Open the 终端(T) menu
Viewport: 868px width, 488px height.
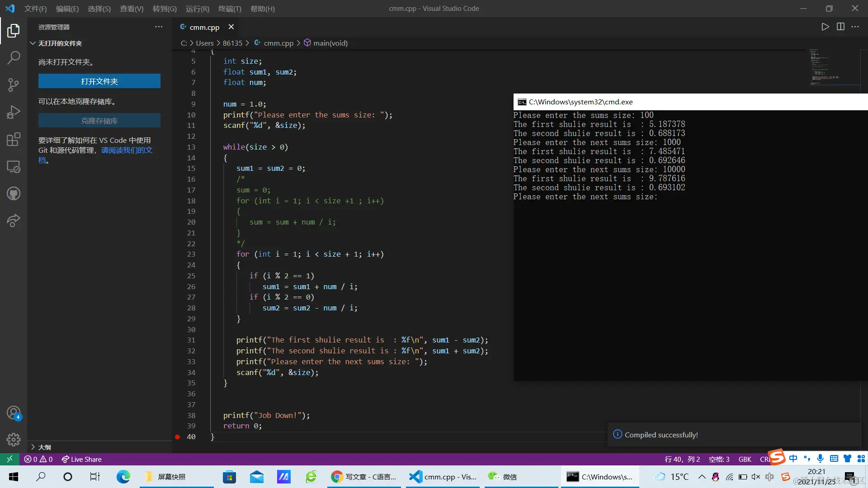pyautogui.click(x=230, y=9)
